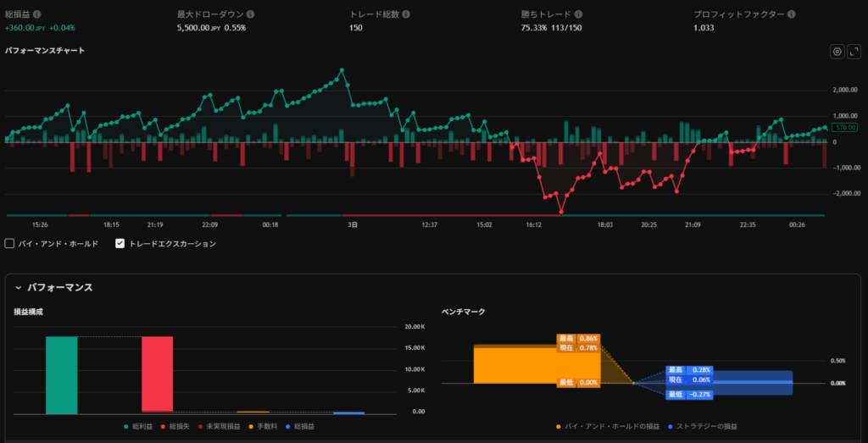This screenshot has width=868, height=443.
Task: Expand performance chart to fullscreen
Action: 854,51
